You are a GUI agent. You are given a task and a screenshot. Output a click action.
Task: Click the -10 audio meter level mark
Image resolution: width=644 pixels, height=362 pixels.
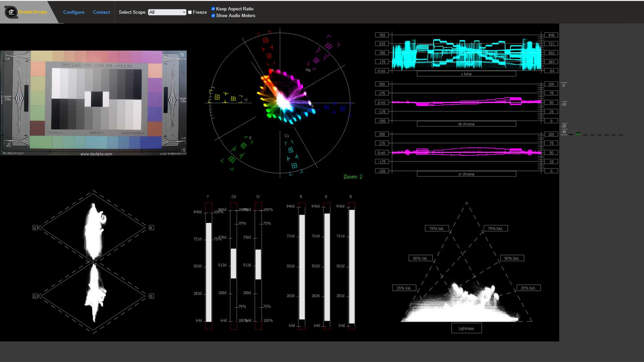click(564, 104)
